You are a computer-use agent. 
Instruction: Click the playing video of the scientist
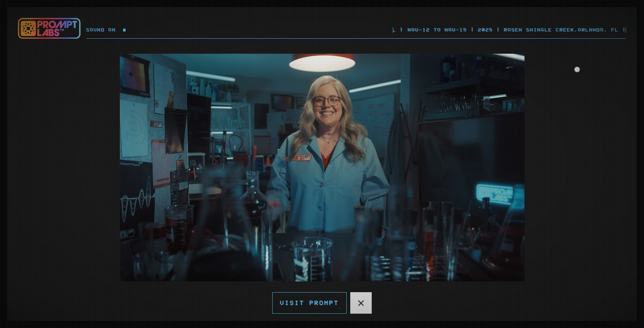(x=322, y=167)
